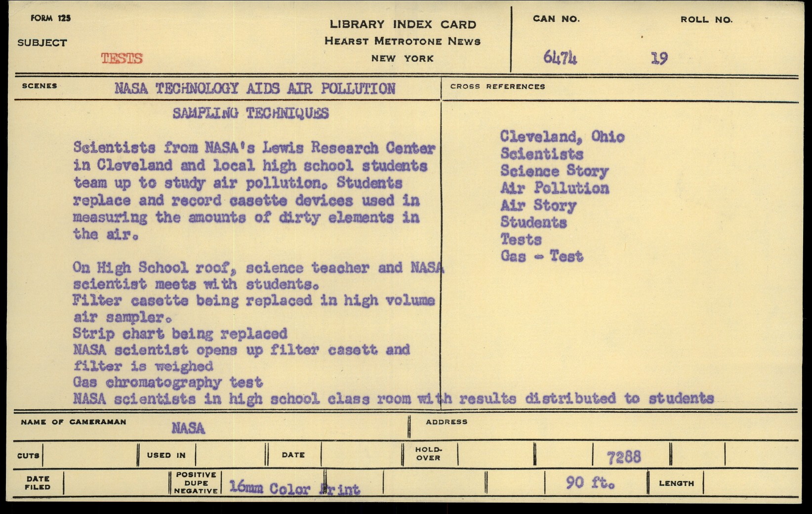Image resolution: width=812 pixels, height=514 pixels.
Task: Click the FORM 125 label
Action: [x=50, y=18]
